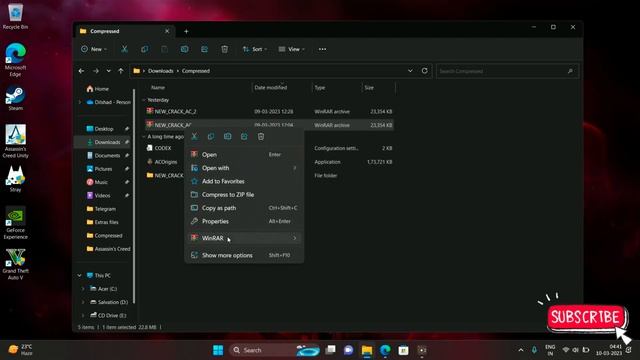Open the WinRAR submenu

244,238
